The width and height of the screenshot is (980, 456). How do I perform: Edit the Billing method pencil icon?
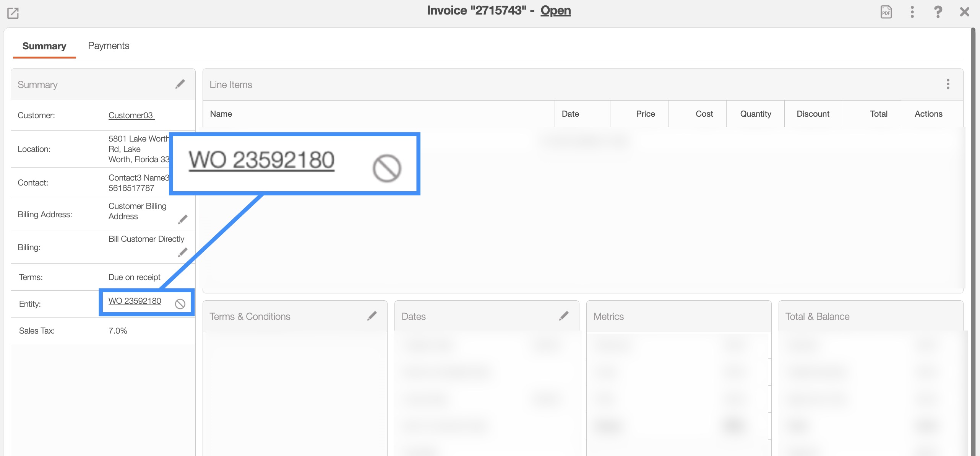[x=183, y=252]
